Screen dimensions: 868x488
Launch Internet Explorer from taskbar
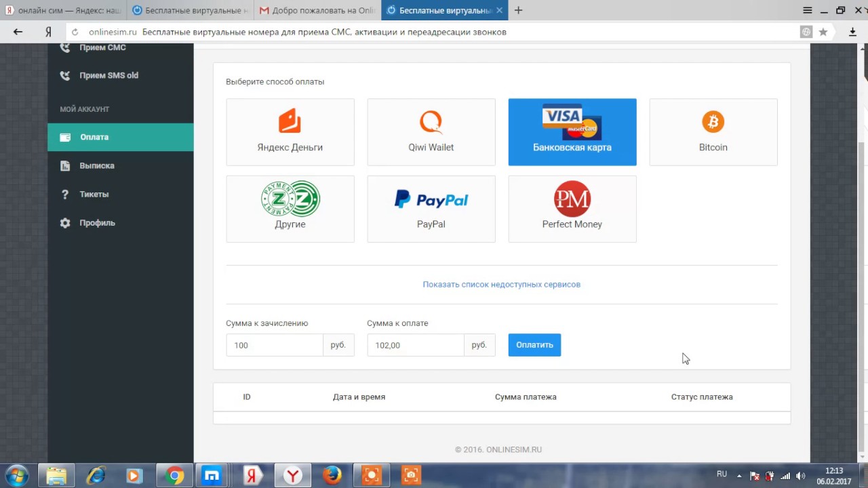click(x=96, y=476)
